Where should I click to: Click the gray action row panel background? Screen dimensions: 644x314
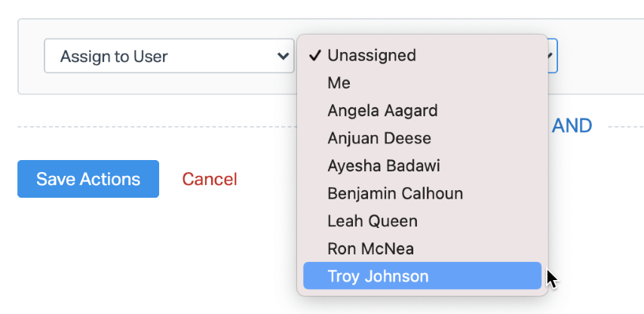pos(30,83)
